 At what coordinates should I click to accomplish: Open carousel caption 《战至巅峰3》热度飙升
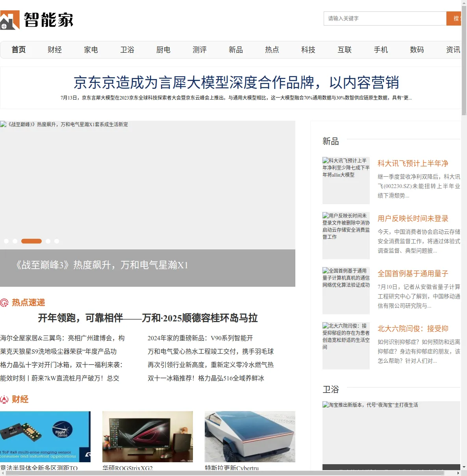102,265
